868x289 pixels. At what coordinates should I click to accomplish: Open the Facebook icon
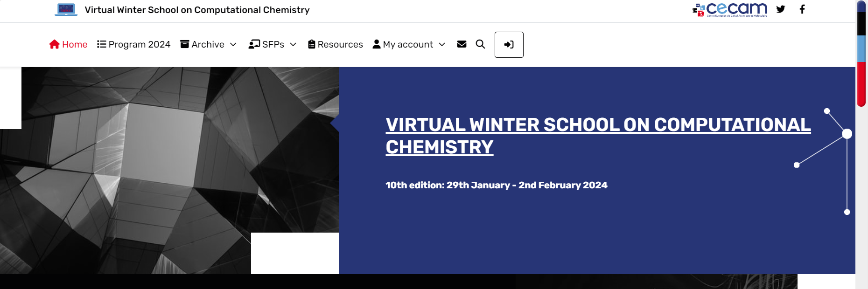(802, 9)
